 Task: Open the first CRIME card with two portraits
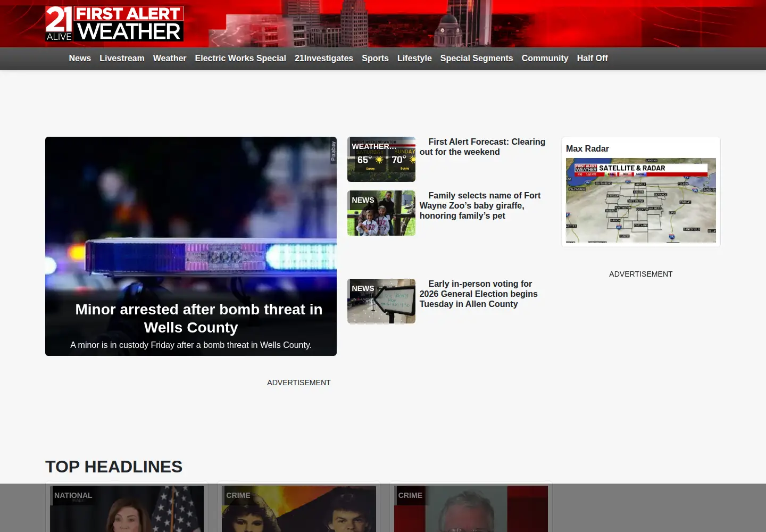(299, 509)
